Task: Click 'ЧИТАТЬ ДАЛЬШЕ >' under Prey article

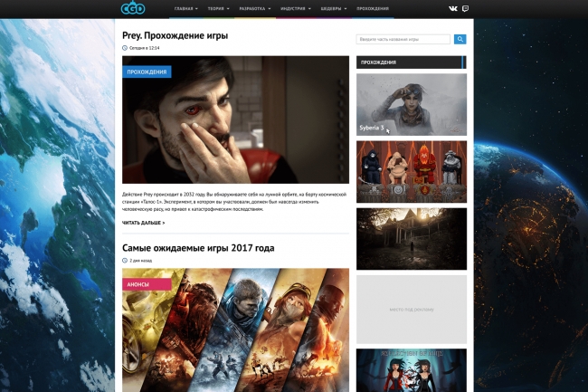Action: [143, 223]
